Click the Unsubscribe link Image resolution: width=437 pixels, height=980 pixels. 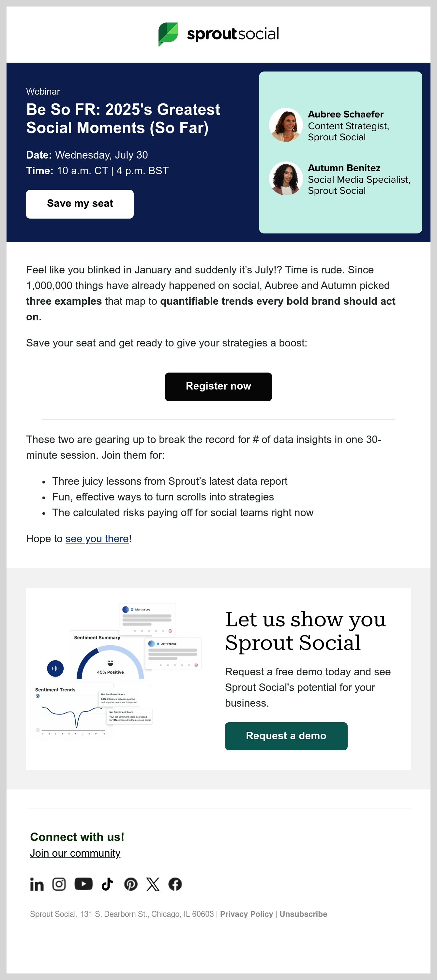[x=304, y=914]
